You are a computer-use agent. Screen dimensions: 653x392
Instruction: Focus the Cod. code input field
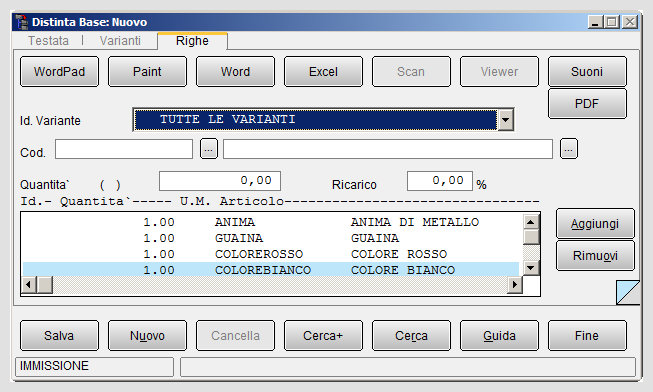pyautogui.click(x=124, y=149)
